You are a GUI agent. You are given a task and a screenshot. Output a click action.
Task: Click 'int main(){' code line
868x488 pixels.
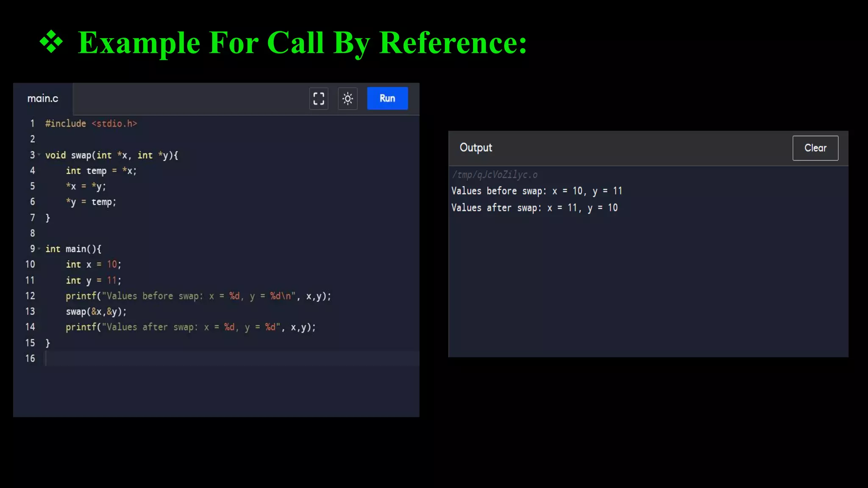click(73, 249)
